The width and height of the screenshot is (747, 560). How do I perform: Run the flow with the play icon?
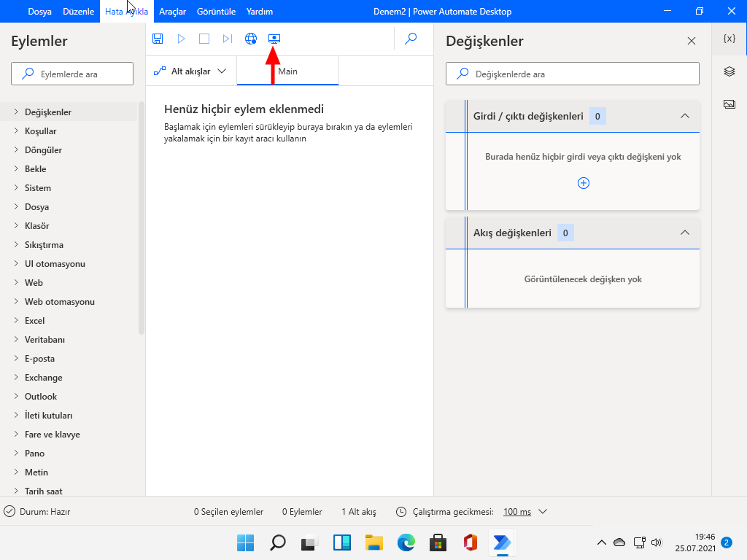(x=181, y=39)
